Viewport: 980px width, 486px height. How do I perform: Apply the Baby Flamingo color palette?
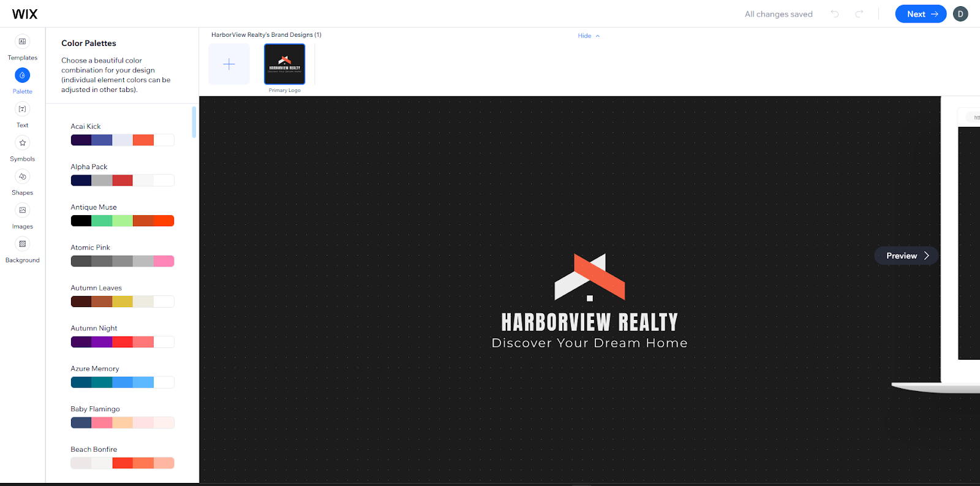coord(123,423)
